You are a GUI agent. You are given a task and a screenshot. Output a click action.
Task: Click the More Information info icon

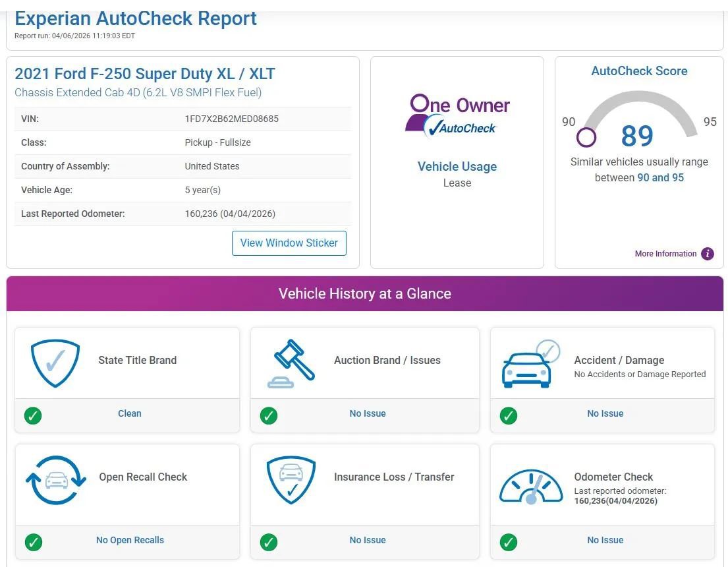pyautogui.click(x=708, y=254)
